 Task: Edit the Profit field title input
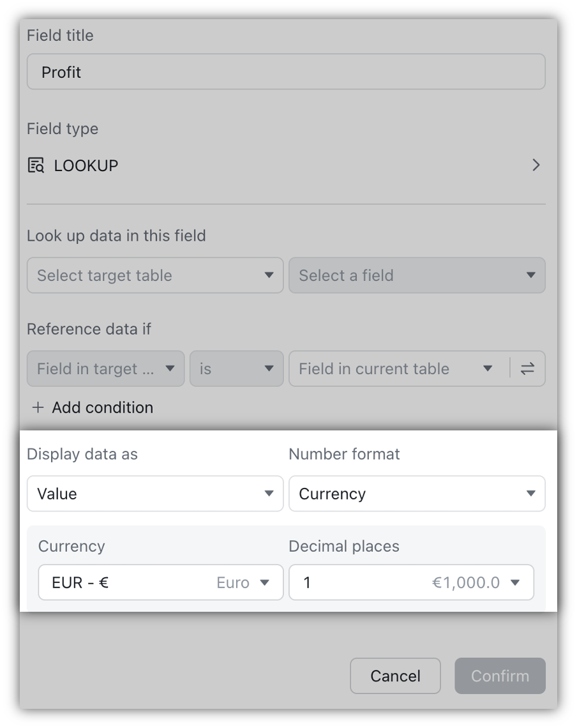click(x=286, y=72)
